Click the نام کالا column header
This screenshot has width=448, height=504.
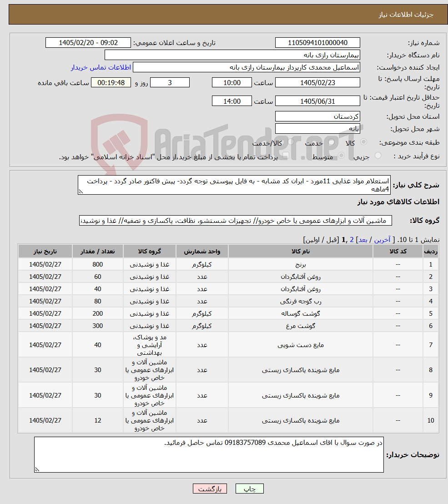[x=301, y=252]
